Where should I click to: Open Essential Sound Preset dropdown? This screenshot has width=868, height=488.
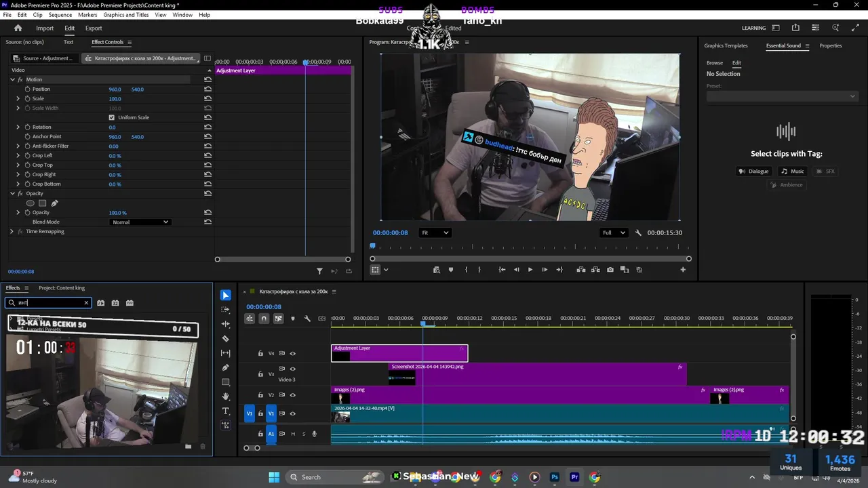tap(782, 96)
